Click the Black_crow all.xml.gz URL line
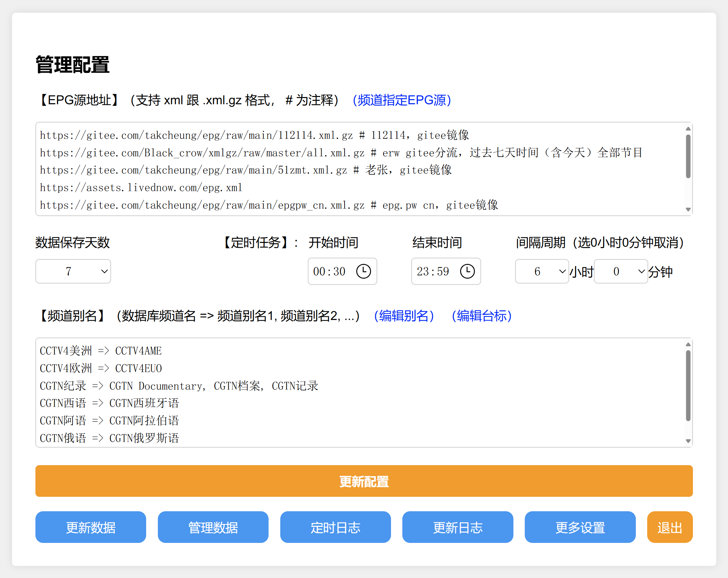Viewport: 728px width, 578px height. [x=341, y=153]
